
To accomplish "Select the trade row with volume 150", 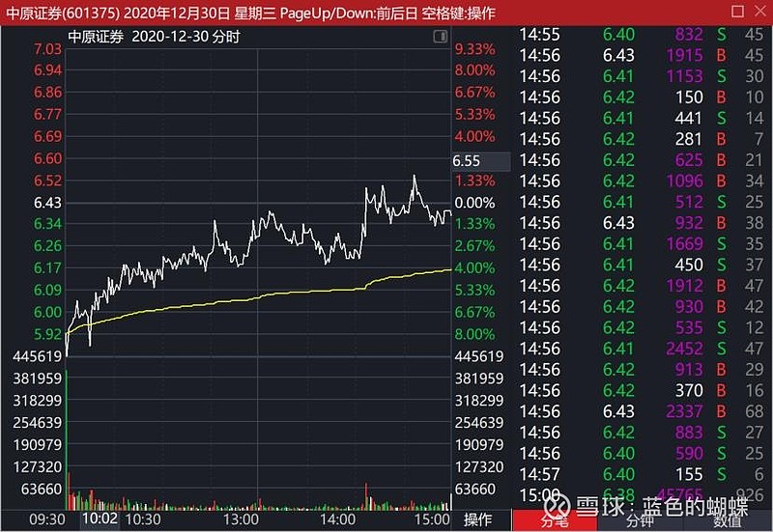I will [642, 98].
